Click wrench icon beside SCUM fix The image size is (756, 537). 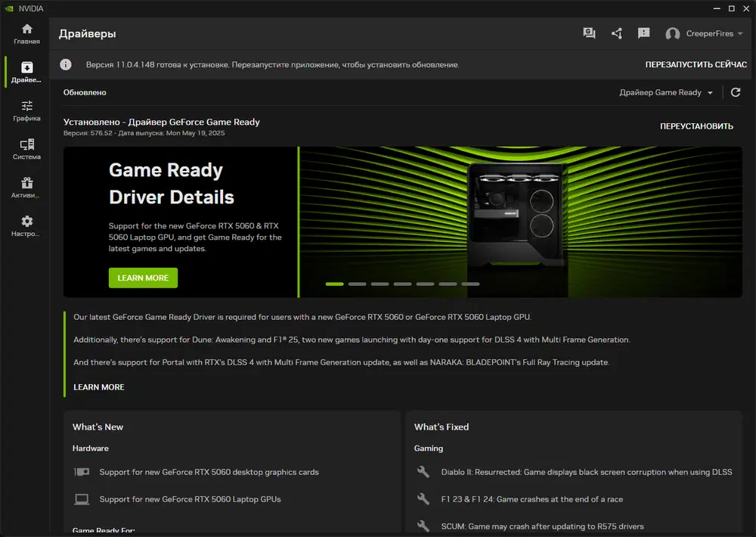click(x=423, y=526)
